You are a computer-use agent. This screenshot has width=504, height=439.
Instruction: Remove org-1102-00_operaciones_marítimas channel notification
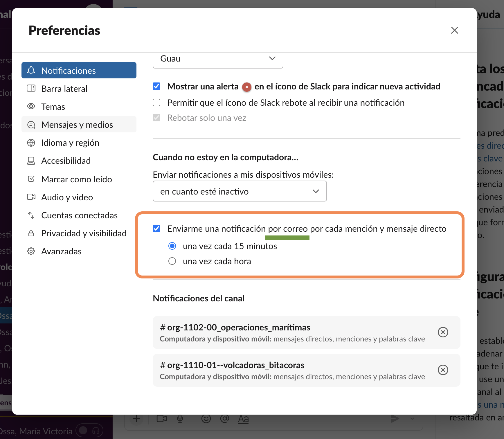coord(443,332)
